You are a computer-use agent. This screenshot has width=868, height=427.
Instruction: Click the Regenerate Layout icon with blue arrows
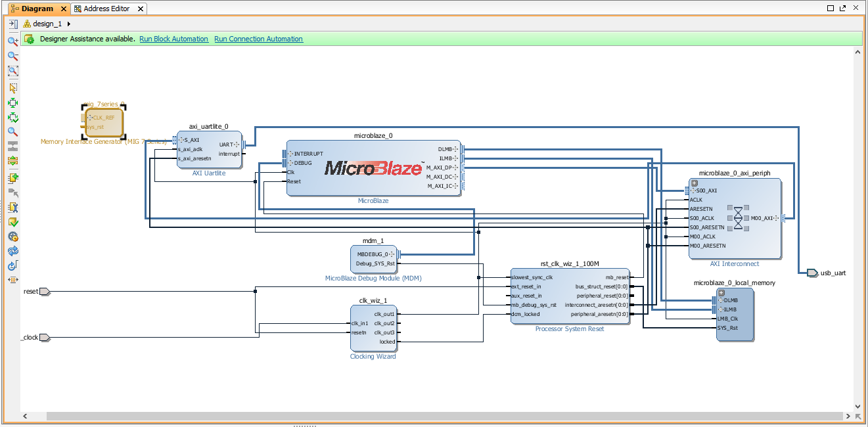12,251
